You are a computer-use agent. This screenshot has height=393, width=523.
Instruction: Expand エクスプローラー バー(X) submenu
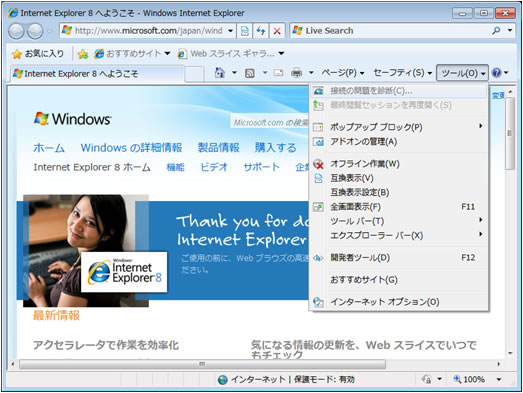click(x=399, y=236)
